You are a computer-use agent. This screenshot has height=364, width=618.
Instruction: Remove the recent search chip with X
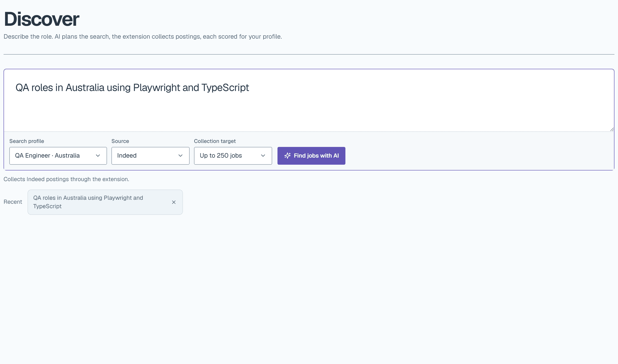coord(174,202)
